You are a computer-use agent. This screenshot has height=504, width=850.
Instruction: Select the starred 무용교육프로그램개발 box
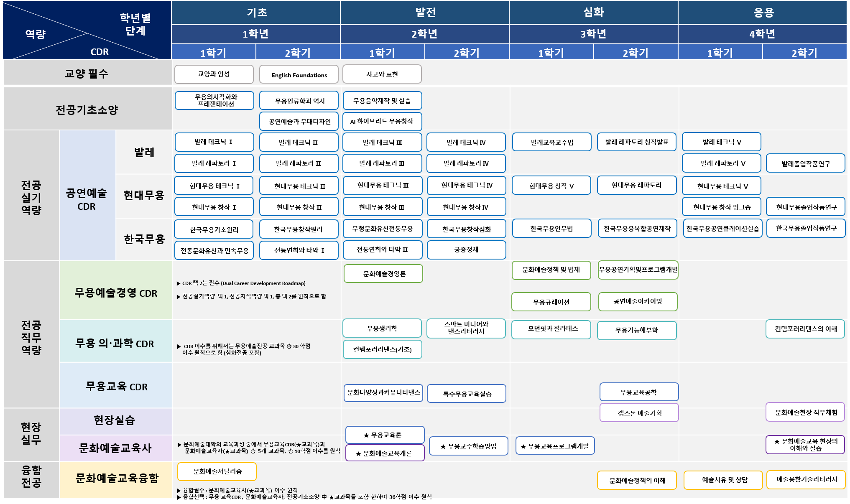(x=555, y=446)
